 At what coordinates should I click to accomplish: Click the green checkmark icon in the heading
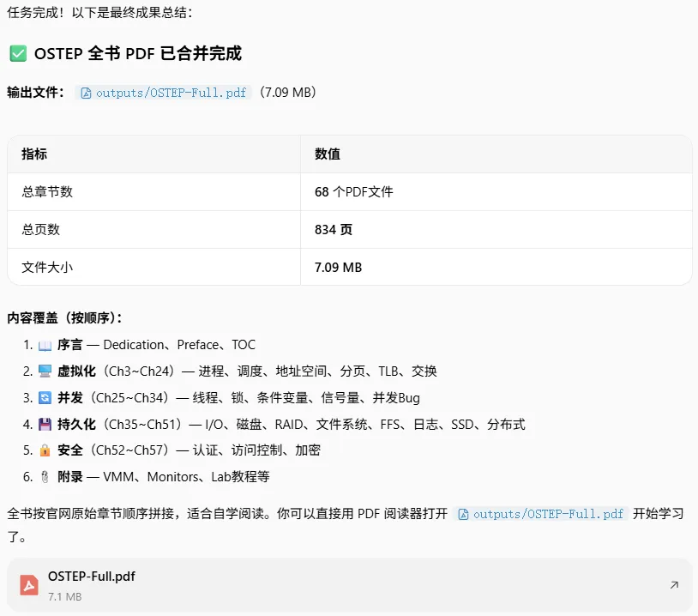click(18, 53)
